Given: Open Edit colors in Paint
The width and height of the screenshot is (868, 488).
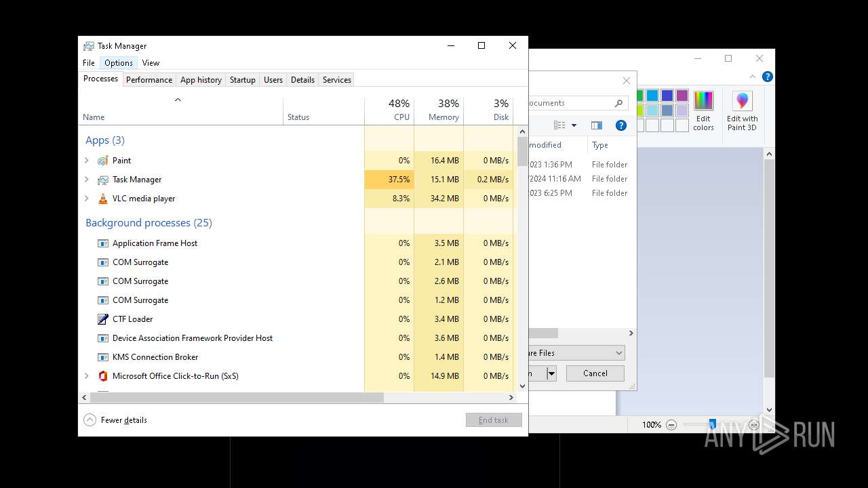Looking at the screenshot, I should pos(703,110).
